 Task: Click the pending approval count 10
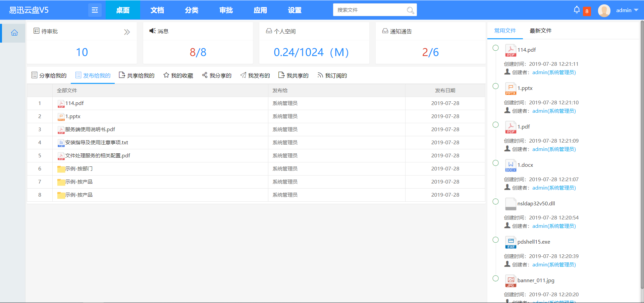click(82, 52)
